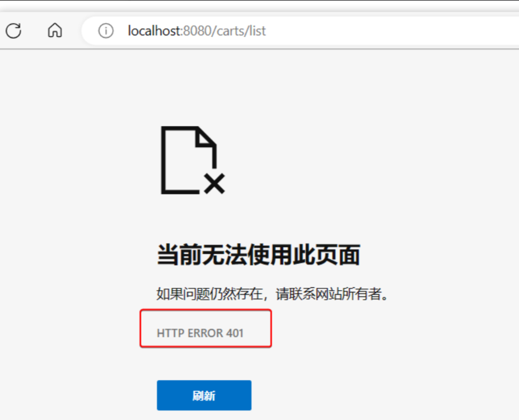Click the localhost text in the URL
This screenshot has width=519, height=420.
(154, 31)
